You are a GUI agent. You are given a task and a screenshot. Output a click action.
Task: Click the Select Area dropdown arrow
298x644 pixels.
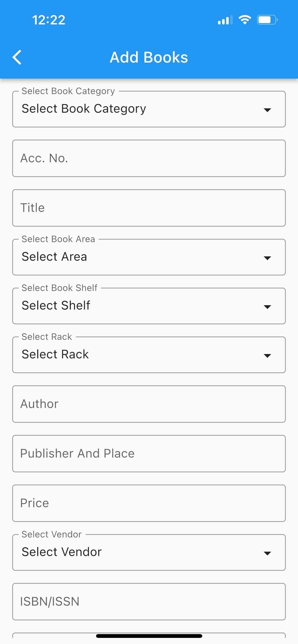point(267,258)
